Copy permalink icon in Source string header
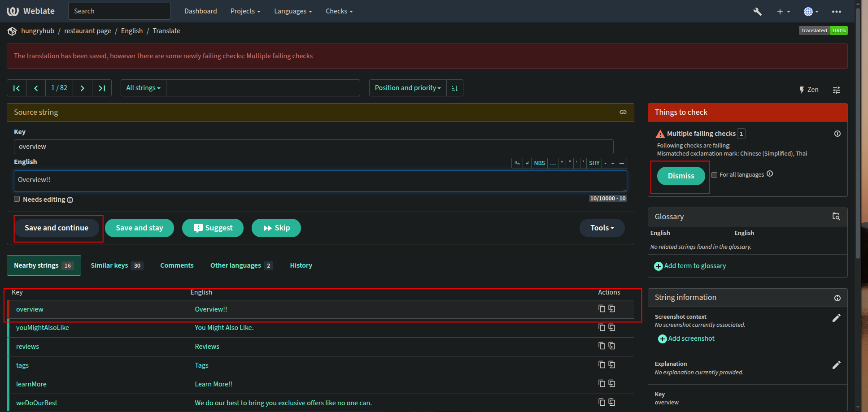The image size is (868, 412). coord(623,112)
